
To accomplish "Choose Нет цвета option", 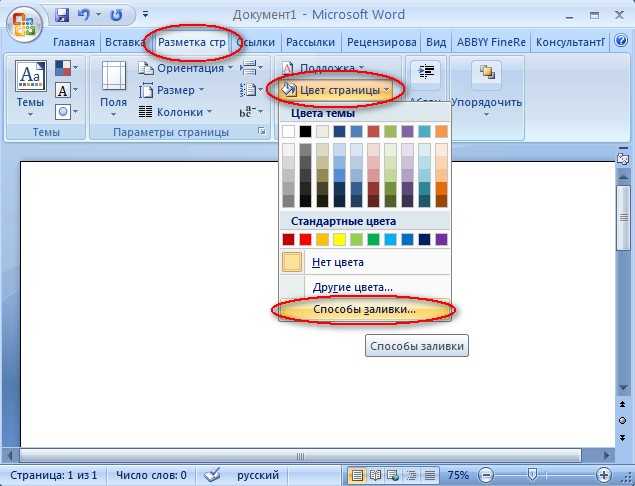I will click(x=365, y=262).
